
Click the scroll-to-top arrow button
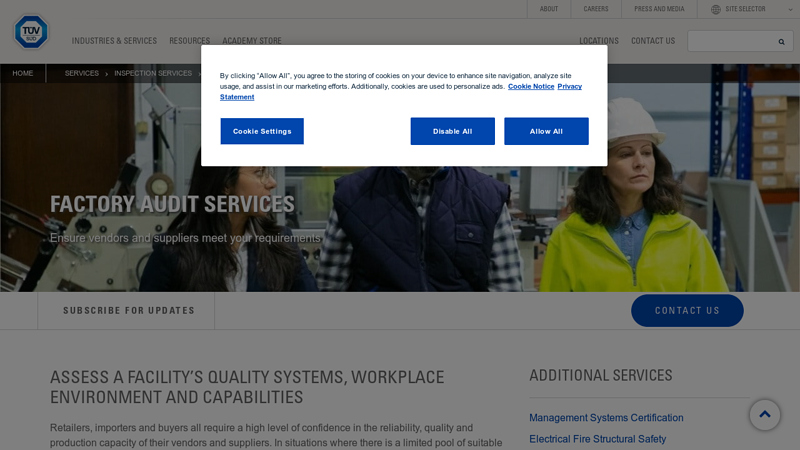tap(764, 415)
